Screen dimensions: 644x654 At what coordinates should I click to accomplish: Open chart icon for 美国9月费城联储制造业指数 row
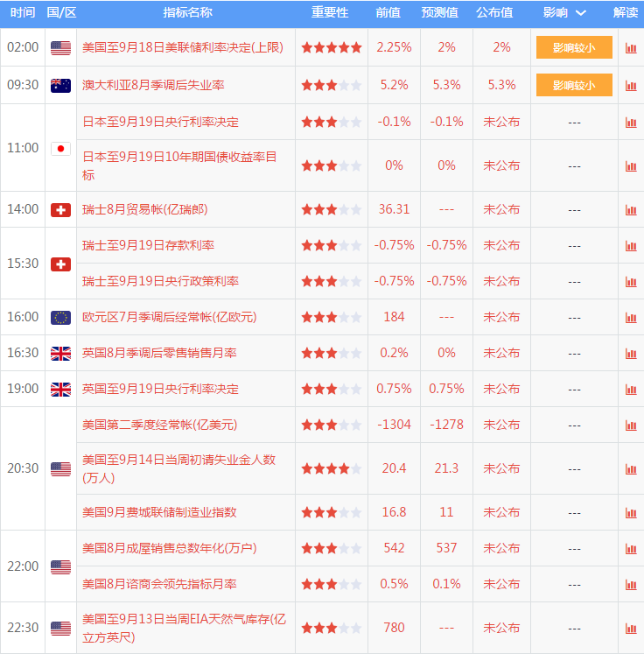(x=631, y=512)
